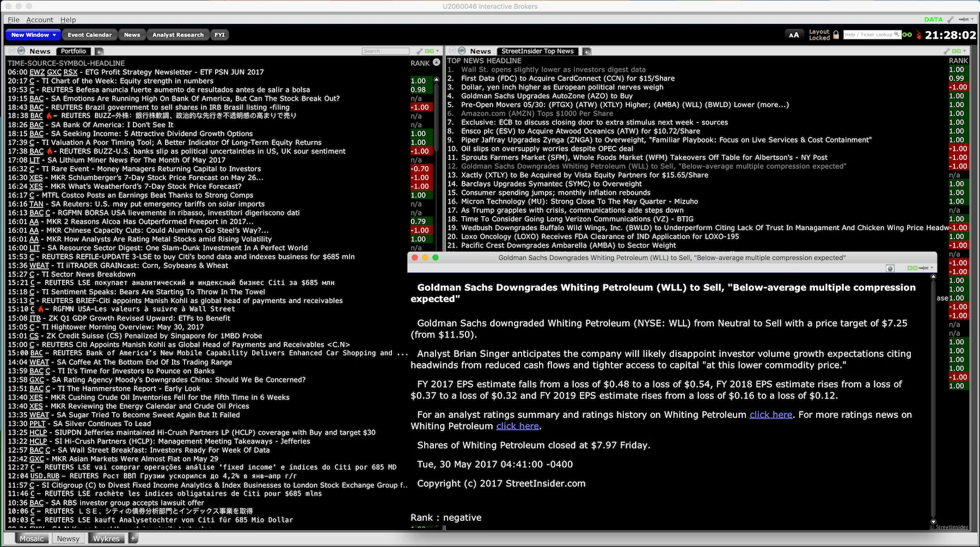Open 'SA Lithium Miner News For The Month Of May 2017'
Image resolution: width=980 pixels, height=547 pixels.
pos(136,160)
